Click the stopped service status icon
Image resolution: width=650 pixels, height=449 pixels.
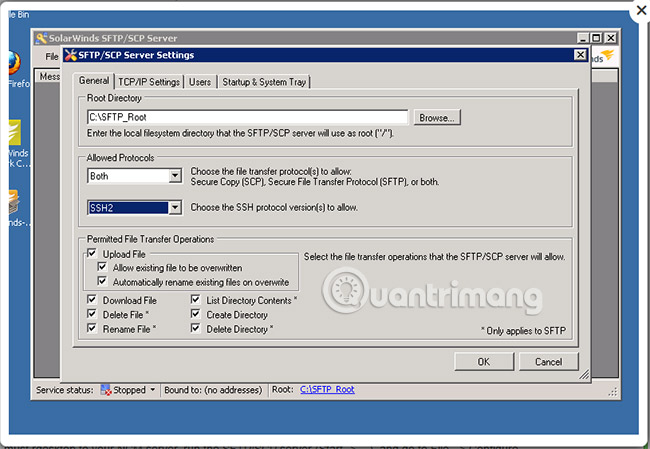106,390
